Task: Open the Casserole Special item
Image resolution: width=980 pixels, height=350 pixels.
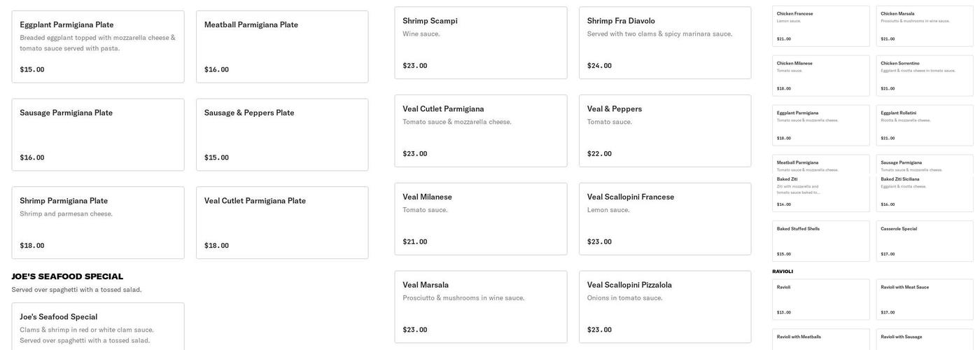Action: pyautogui.click(x=925, y=241)
